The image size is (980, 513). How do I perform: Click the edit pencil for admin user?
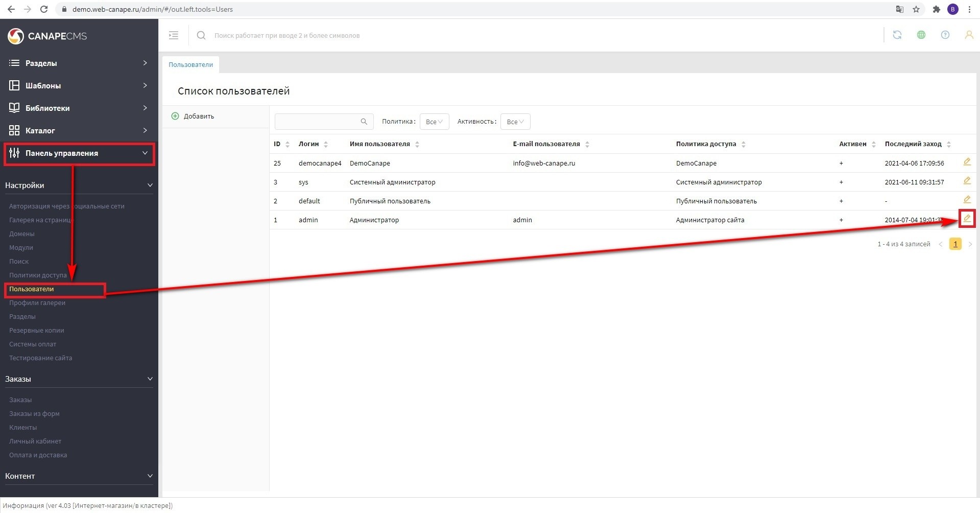point(967,219)
